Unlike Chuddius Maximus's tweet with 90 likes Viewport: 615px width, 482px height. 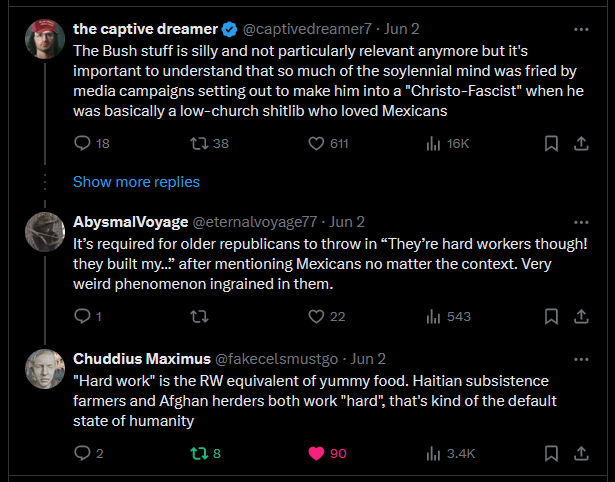pyautogui.click(x=317, y=453)
